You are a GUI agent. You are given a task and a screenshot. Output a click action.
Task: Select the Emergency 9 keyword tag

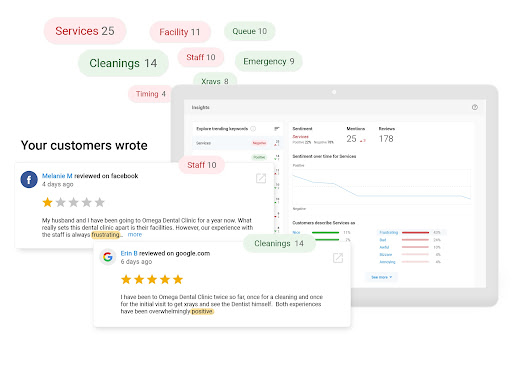pyautogui.click(x=269, y=61)
